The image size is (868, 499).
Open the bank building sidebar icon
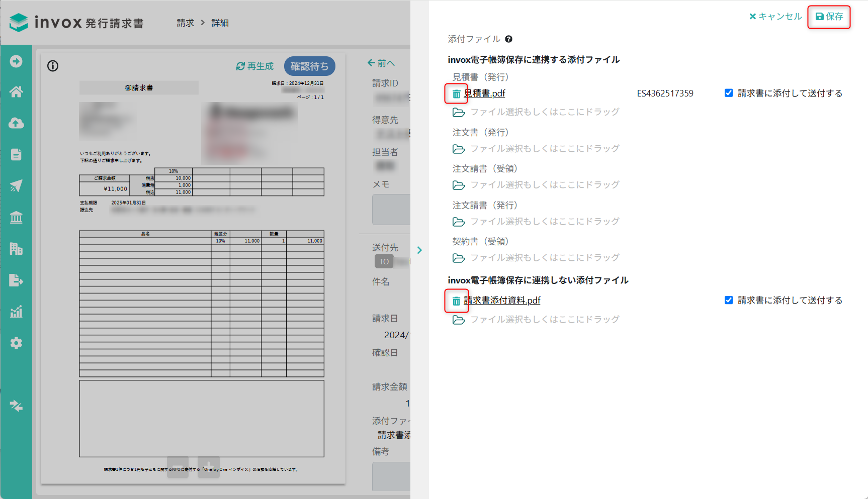click(16, 217)
